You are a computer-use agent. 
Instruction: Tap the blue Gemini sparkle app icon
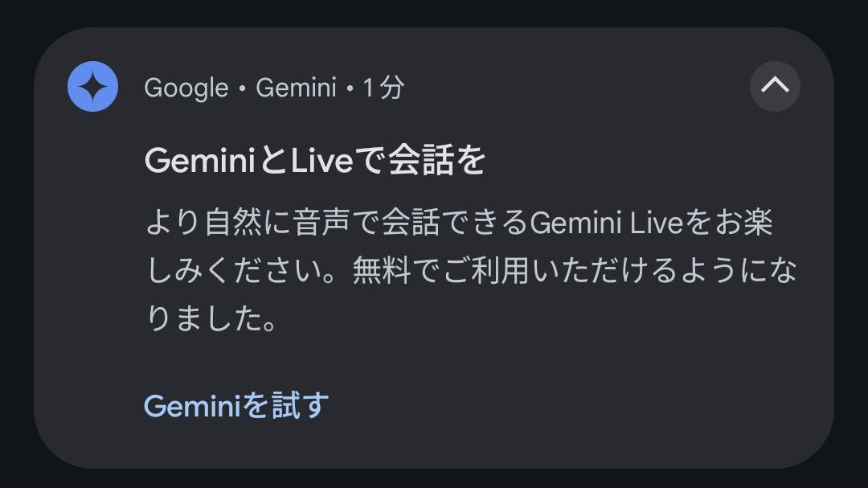[x=92, y=86]
